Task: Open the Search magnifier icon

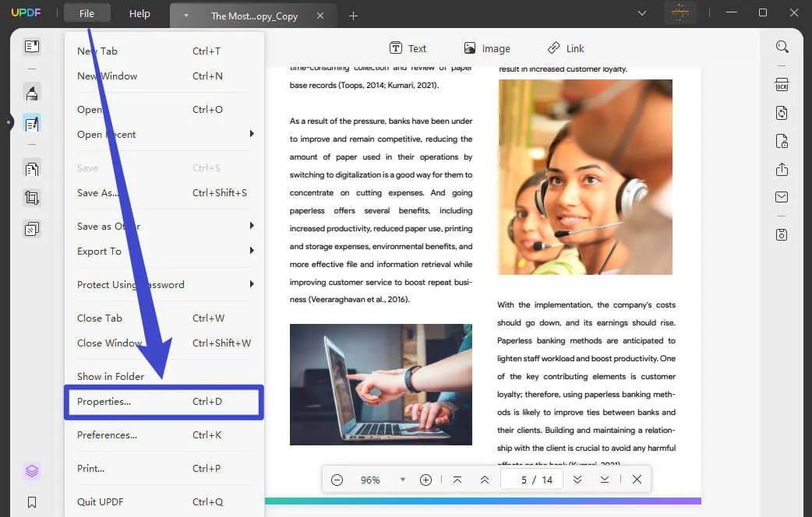Action: [x=782, y=47]
